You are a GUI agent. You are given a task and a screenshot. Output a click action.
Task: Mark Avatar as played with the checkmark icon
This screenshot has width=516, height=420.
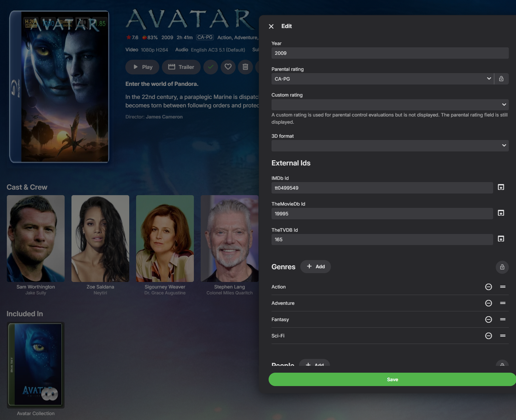pos(211,67)
